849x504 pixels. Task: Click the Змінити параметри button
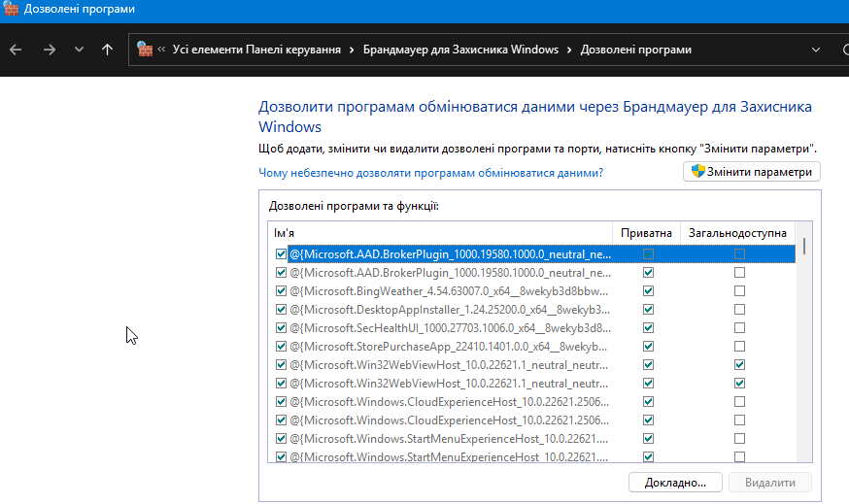(x=752, y=172)
